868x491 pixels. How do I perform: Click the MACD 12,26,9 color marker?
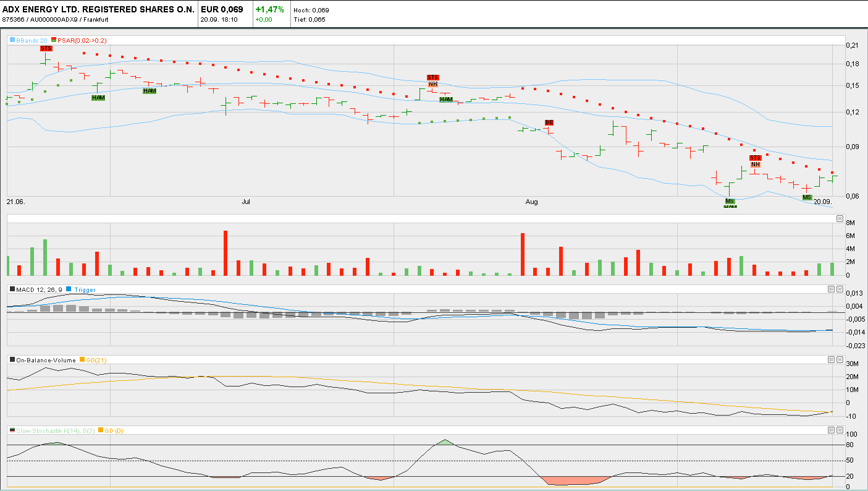point(11,289)
